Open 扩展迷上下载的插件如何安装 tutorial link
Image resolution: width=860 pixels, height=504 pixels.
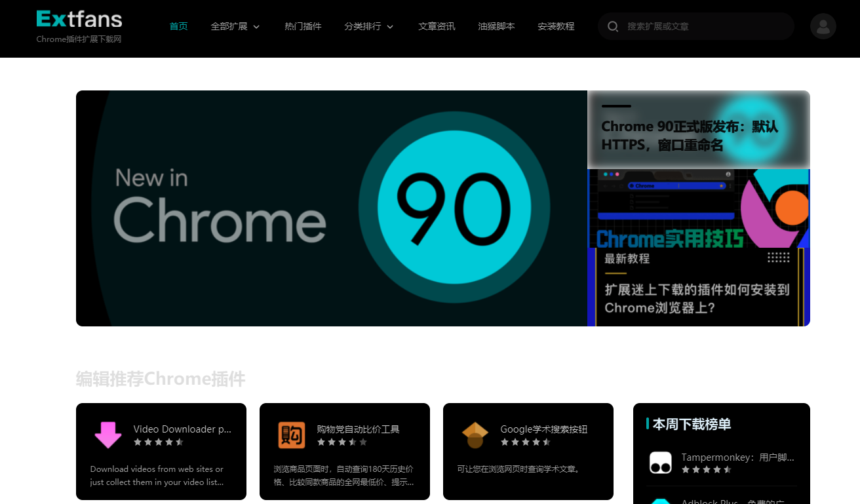pos(697,299)
